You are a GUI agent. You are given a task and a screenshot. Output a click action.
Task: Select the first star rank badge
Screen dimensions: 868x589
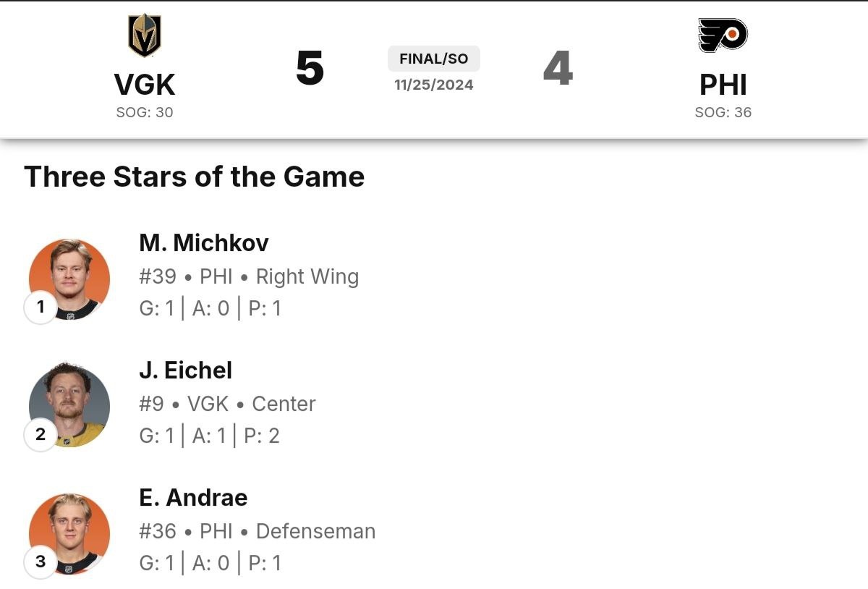coord(41,307)
